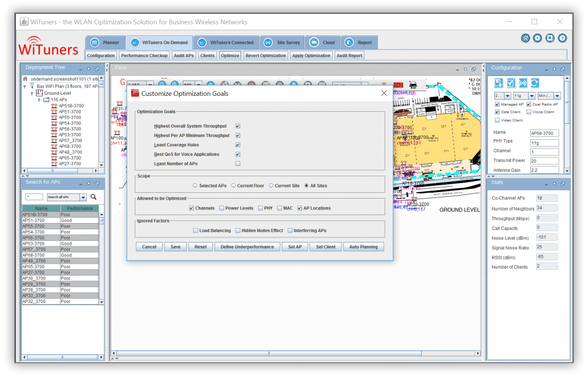Click the home icon in the top-right corner

[x=525, y=38]
